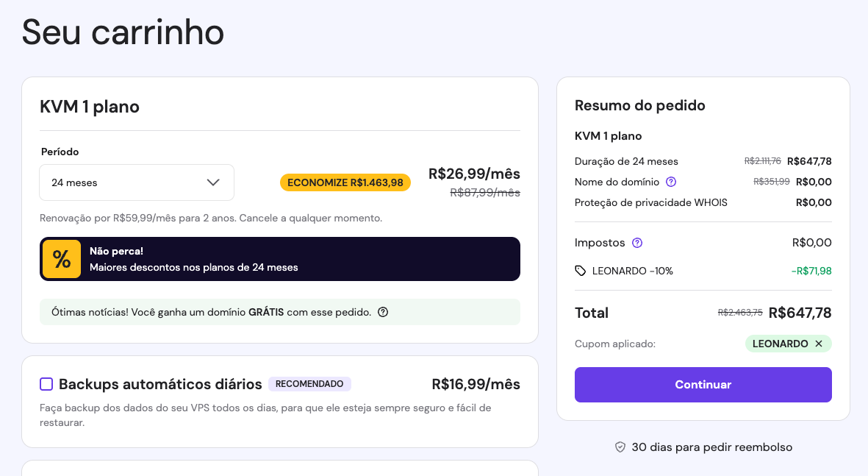Click the Total R$647,78 amount

pos(800,313)
